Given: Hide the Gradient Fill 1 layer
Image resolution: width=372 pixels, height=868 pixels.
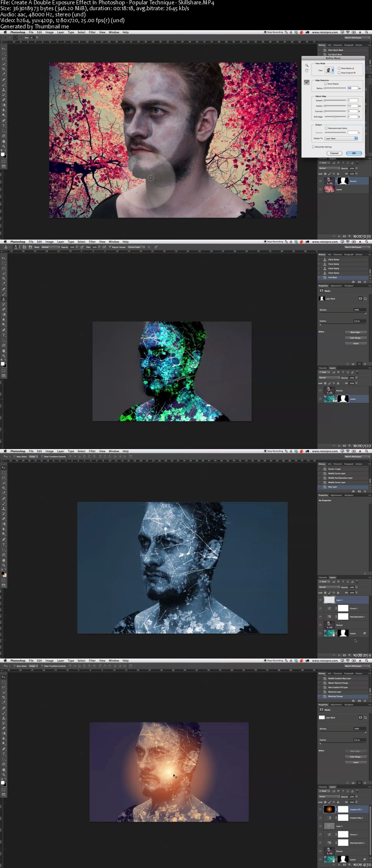Looking at the screenshot, I should 320,809.
